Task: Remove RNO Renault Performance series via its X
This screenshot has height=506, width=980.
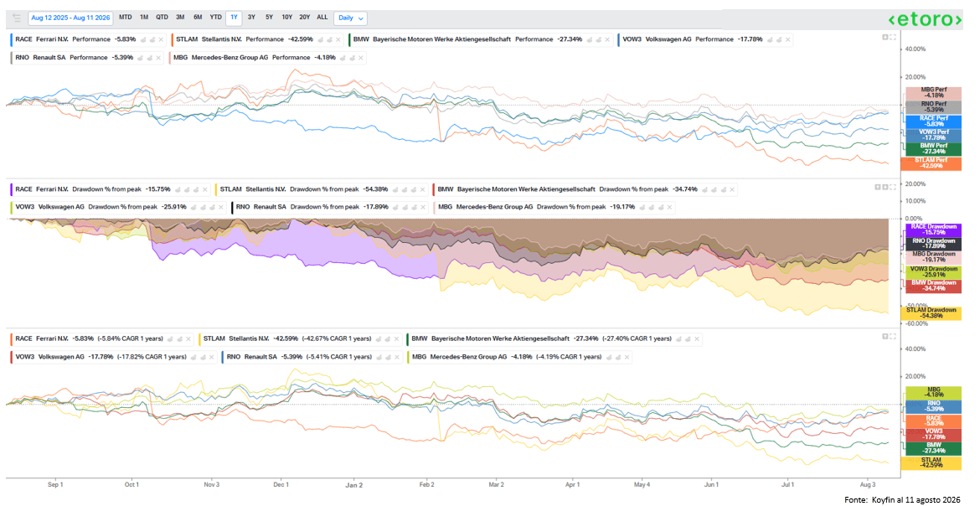Action: coord(160,58)
